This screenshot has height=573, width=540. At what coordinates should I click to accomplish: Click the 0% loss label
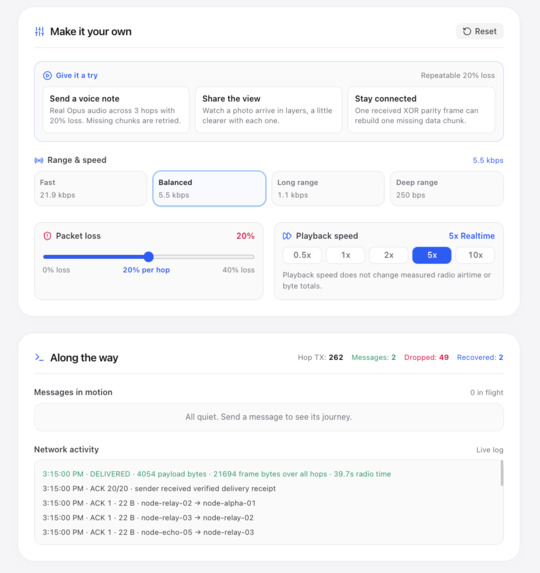click(x=56, y=270)
